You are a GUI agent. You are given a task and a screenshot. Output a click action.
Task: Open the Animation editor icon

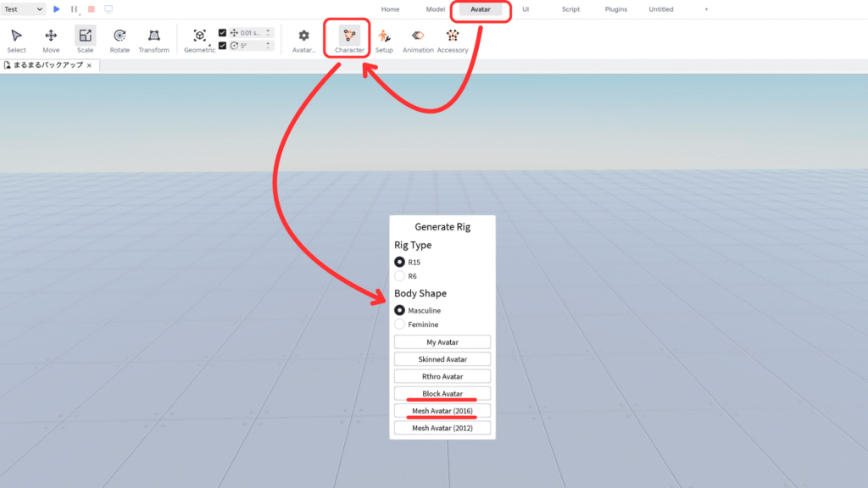(x=418, y=39)
